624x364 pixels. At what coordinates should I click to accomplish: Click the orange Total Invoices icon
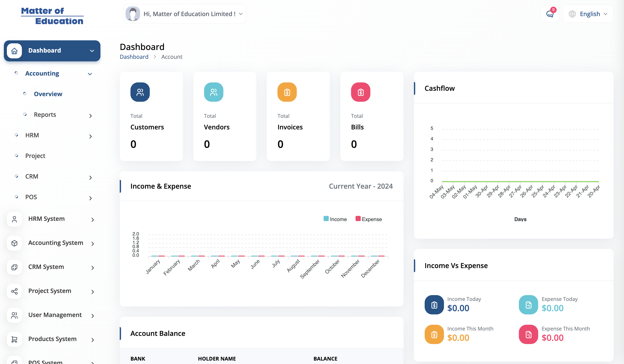pos(287,92)
